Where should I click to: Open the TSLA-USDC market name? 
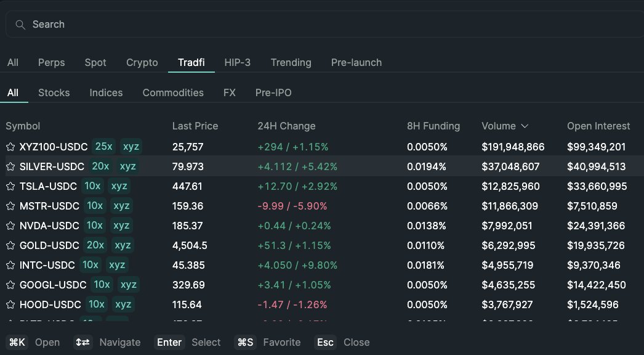48,186
